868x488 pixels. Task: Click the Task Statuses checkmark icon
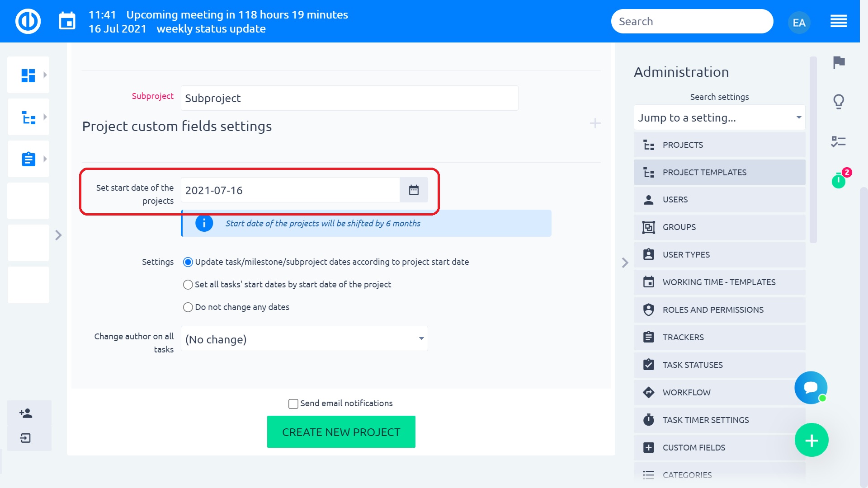click(648, 365)
